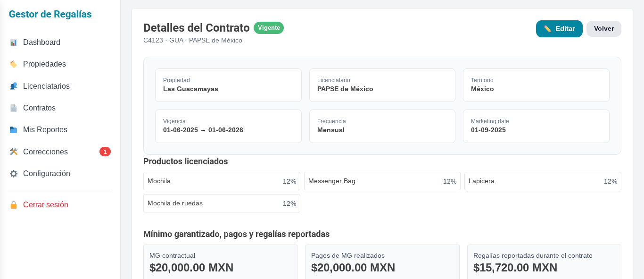Click the Cerrar sesión link
This screenshot has width=644, height=279.
pyautogui.click(x=47, y=204)
